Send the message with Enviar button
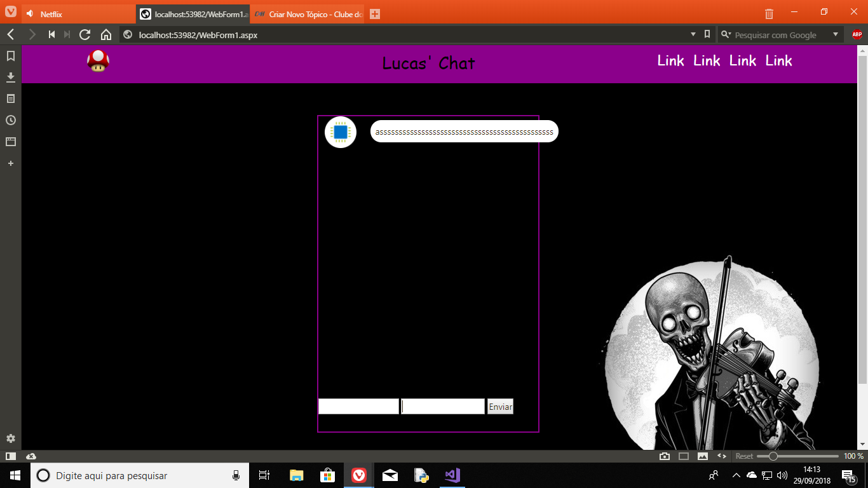The image size is (868, 488). tap(500, 407)
